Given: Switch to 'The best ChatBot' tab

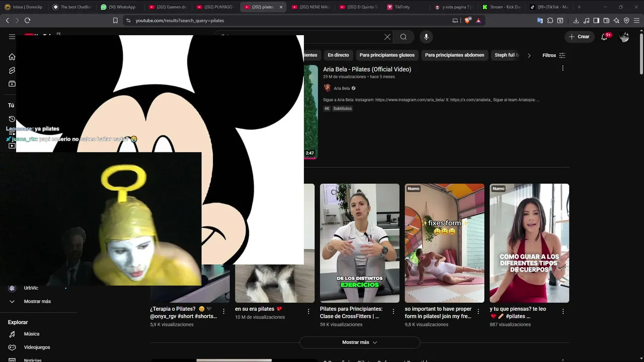Looking at the screenshot, I should point(72,7).
